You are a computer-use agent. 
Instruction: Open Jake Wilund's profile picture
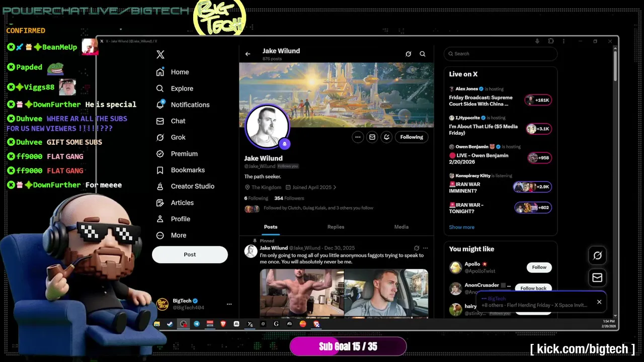click(267, 126)
